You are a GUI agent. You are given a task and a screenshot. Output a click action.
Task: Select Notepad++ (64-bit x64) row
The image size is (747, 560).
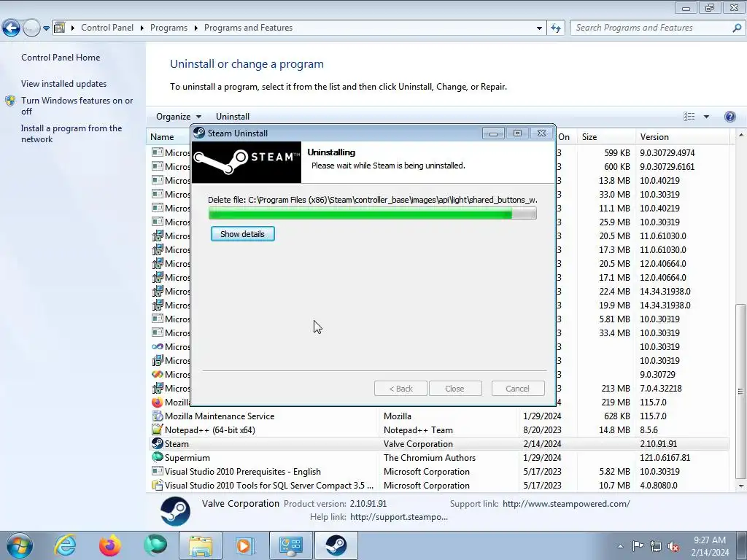(x=439, y=430)
